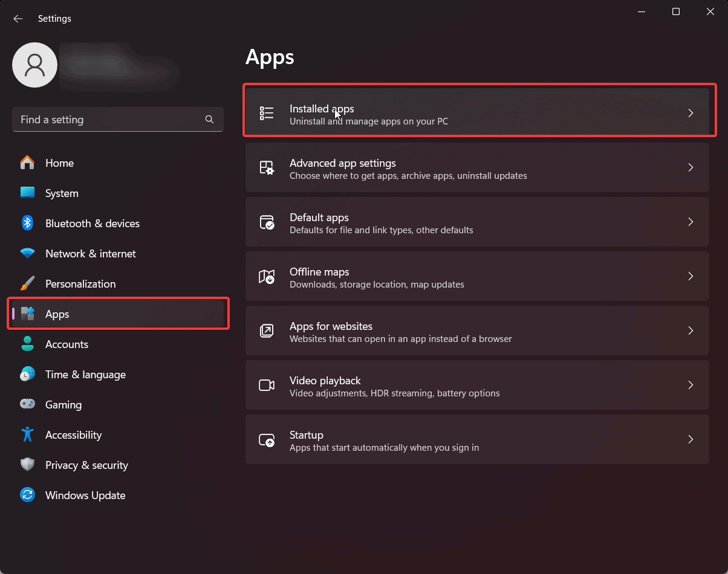This screenshot has height=574, width=728.
Task: Click the Installed apps list icon
Action: coord(266,113)
